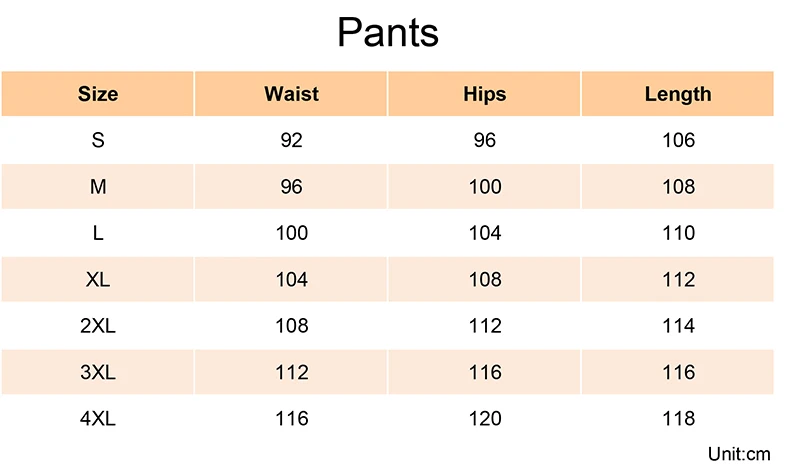Click the Pants title text

(388, 33)
